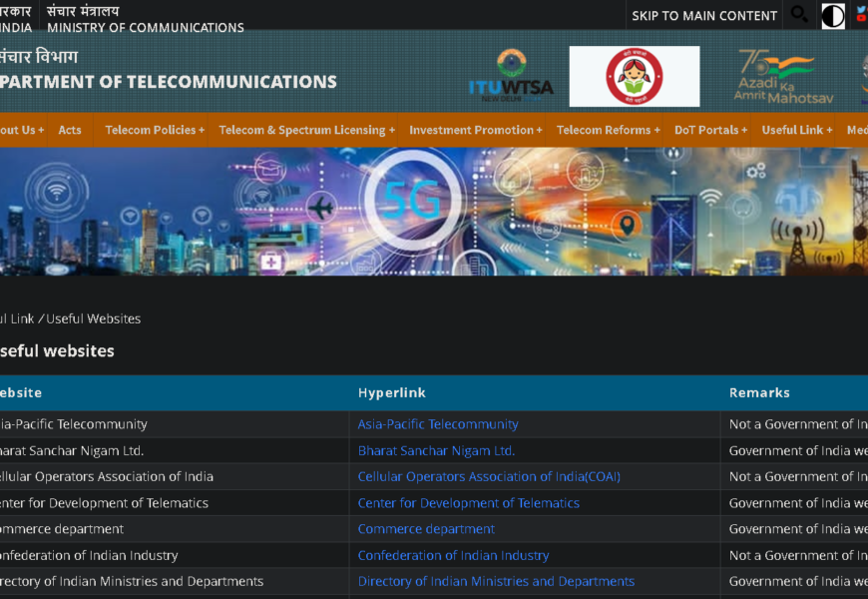The width and height of the screenshot is (868, 599).
Task: Expand the Telecom Reforms menu
Action: point(608,130)
